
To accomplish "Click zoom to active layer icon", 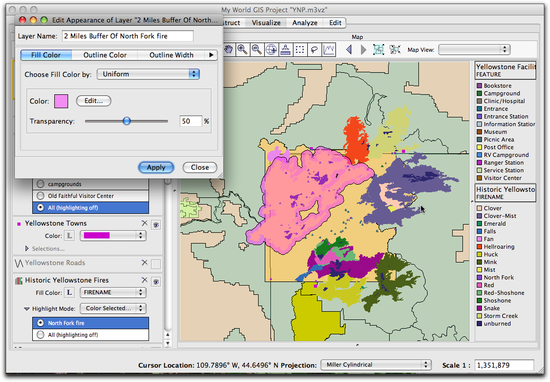I will click(x=395, y=49).
